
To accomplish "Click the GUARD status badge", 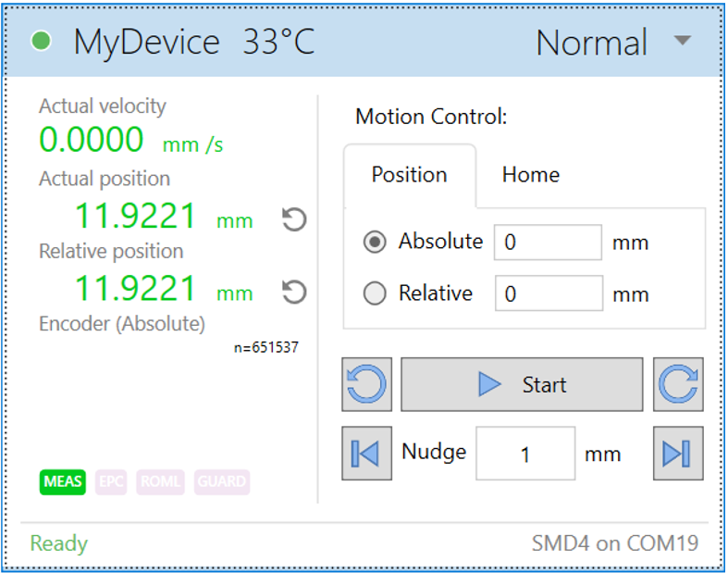I will coord(222,481).
